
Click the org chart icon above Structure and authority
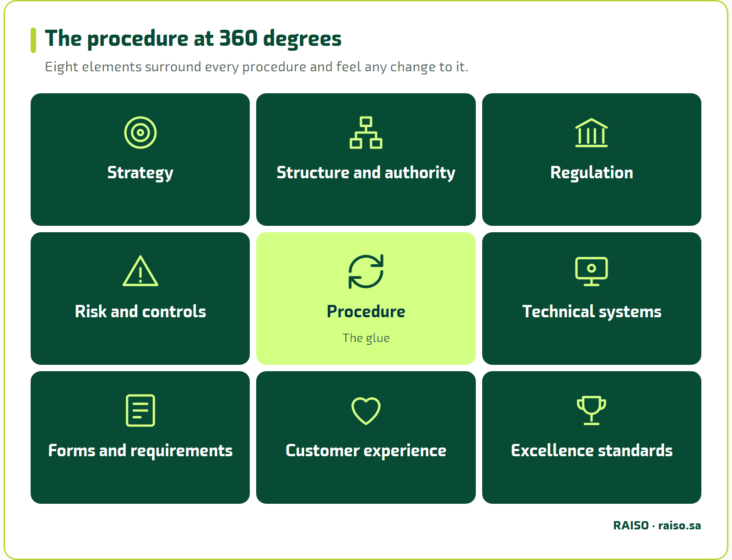(366, 133)
